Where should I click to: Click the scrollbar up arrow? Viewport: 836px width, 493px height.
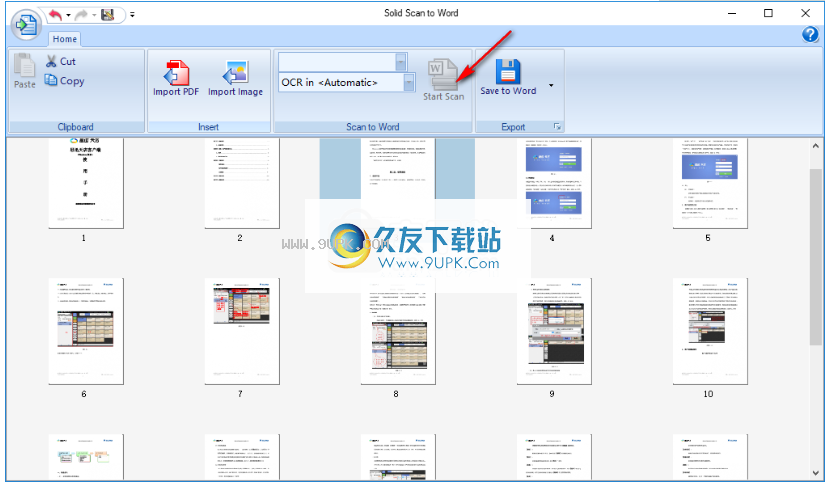(815, 146)
